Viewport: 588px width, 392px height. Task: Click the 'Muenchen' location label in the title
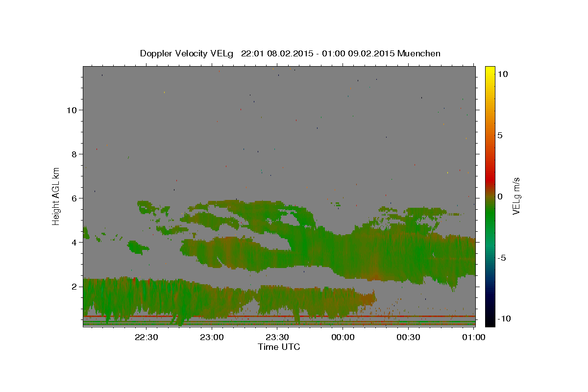419,53
